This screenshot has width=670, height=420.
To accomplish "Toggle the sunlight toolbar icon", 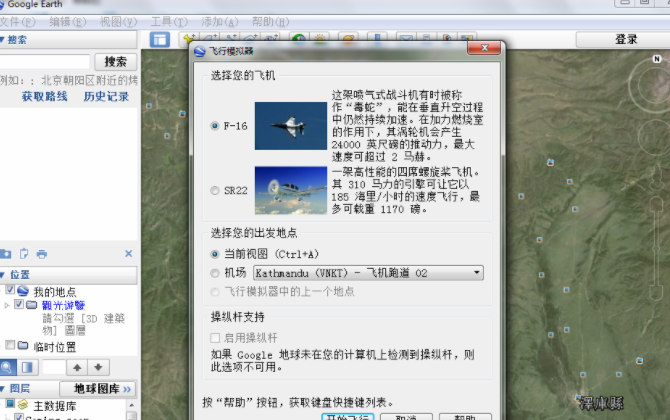I will (x=320, y=38).
